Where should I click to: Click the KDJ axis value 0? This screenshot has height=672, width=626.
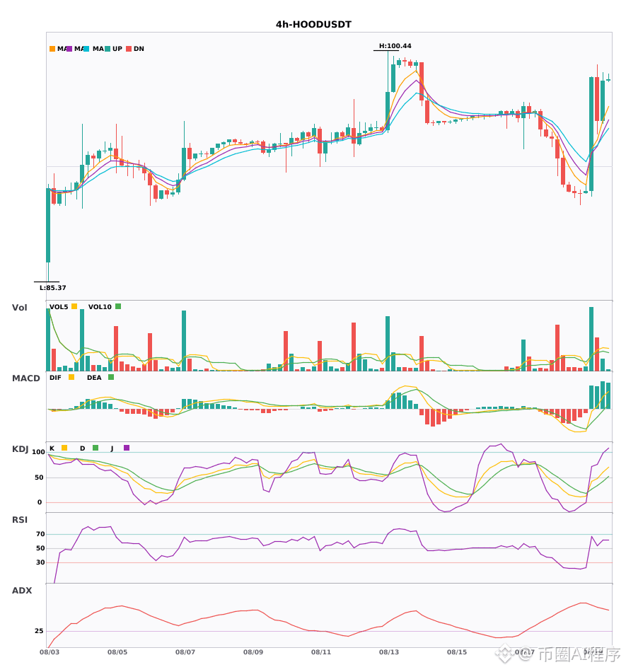click(40, 502)
